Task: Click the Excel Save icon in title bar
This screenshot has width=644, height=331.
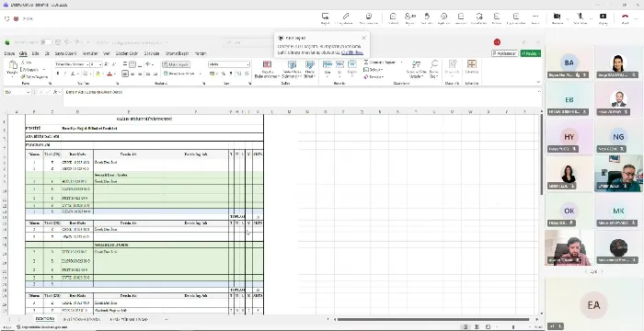Action: pyautogui.click(x=58, y=42)
